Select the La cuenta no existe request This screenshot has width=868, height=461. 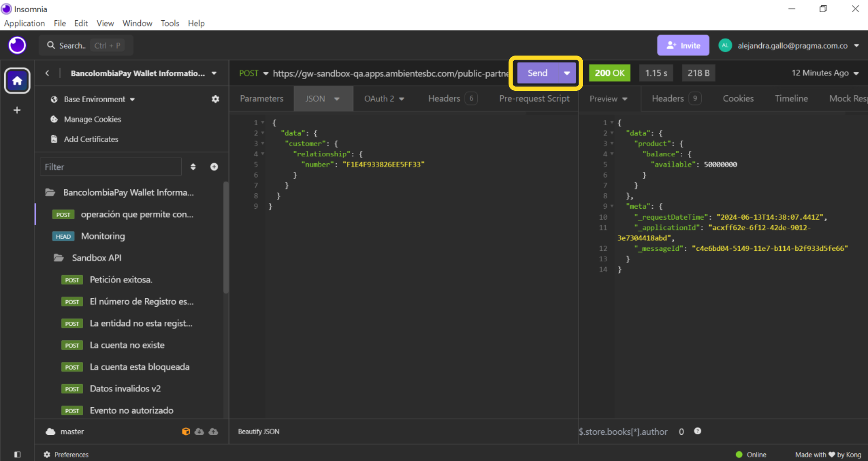pos(127,345)
